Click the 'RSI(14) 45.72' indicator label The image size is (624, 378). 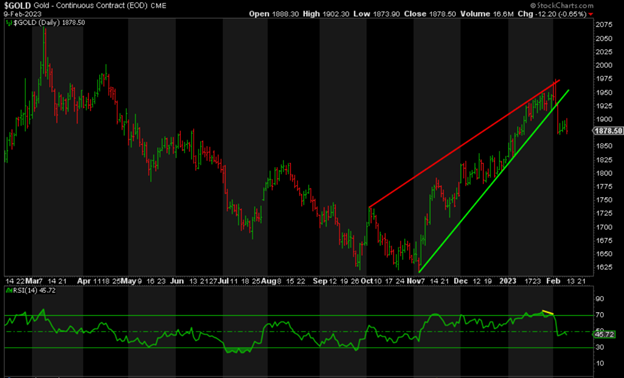(x=34, y=290)
